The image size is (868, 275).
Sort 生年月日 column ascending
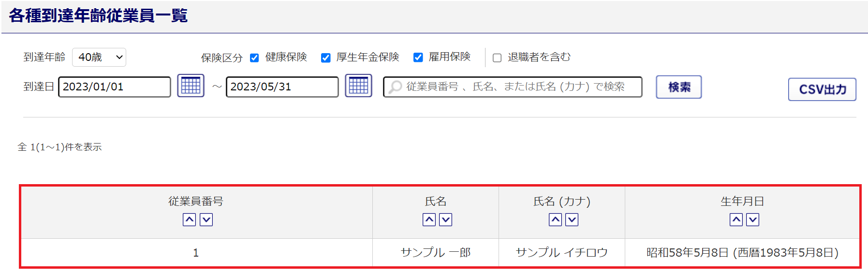[736, 220]
